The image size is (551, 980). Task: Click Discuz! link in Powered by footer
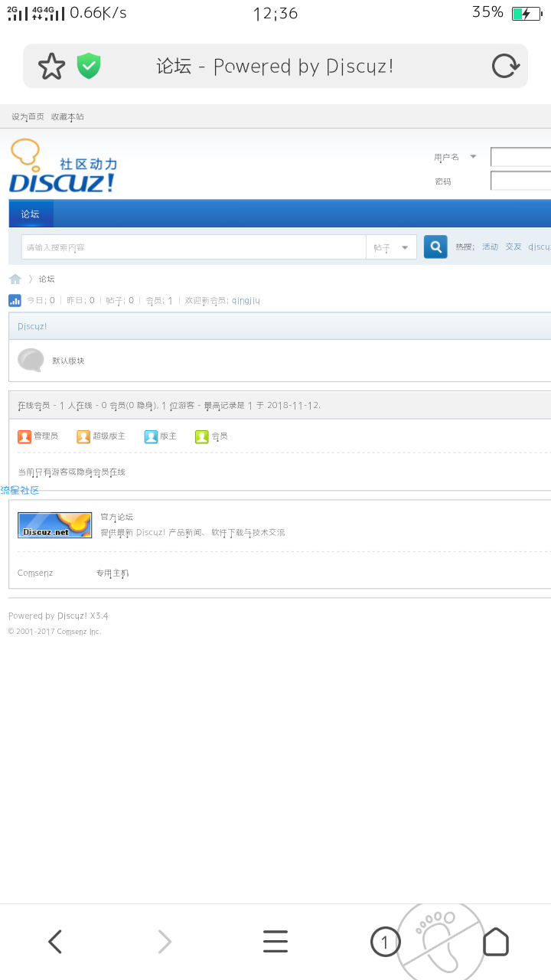(x=72, y=616)
